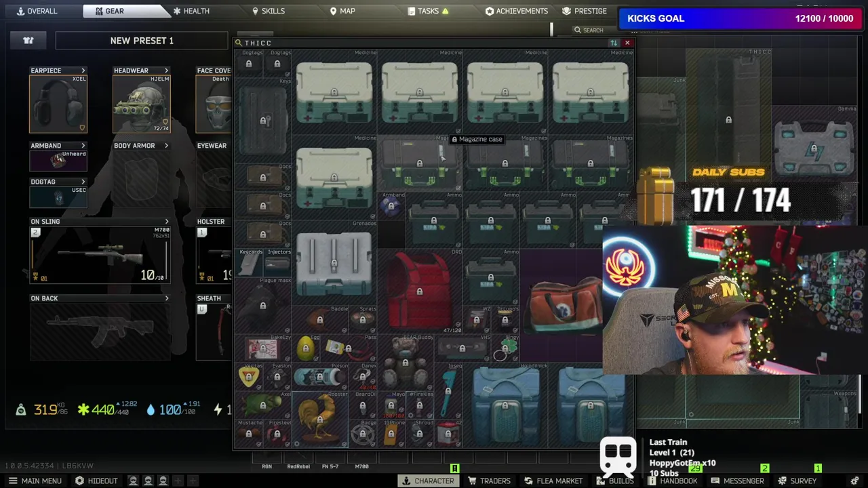
Task: Open the Holodilnick thermal bag
Action: (505, 405)
